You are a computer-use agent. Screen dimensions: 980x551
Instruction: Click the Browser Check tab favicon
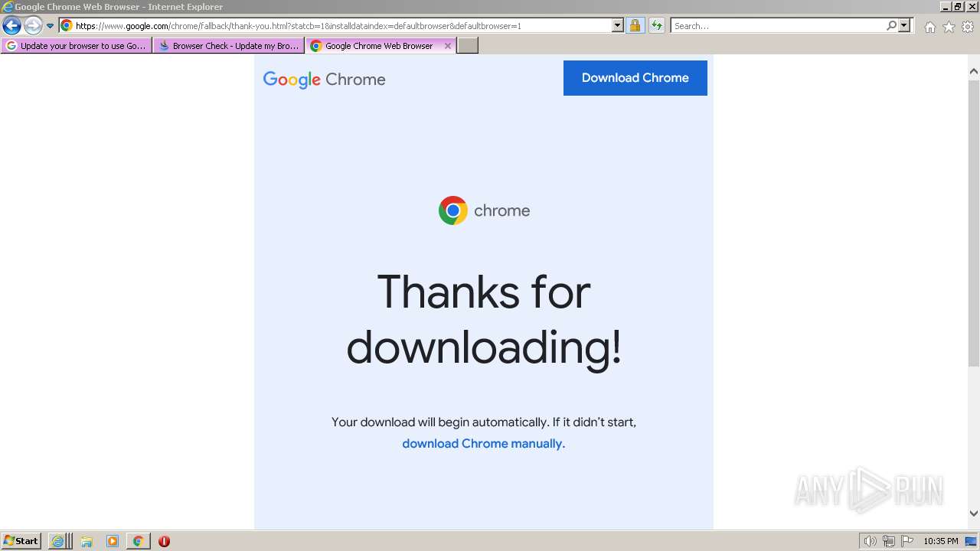point(164,46)
